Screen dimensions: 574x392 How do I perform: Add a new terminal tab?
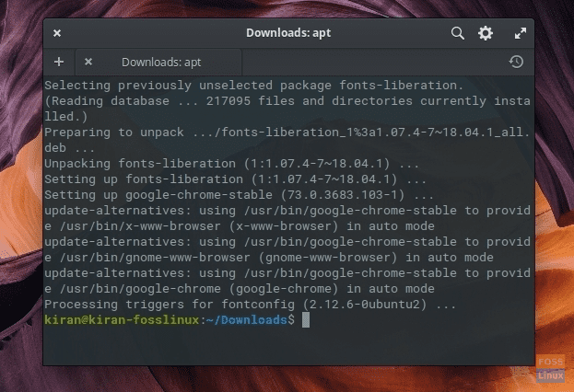point(59,62)
